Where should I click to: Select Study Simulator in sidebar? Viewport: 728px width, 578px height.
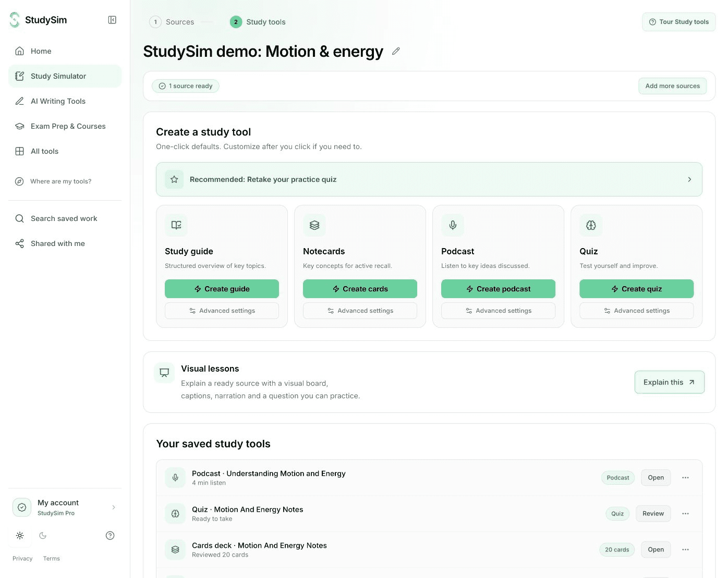pyautogui.click(x=65, y=76)
